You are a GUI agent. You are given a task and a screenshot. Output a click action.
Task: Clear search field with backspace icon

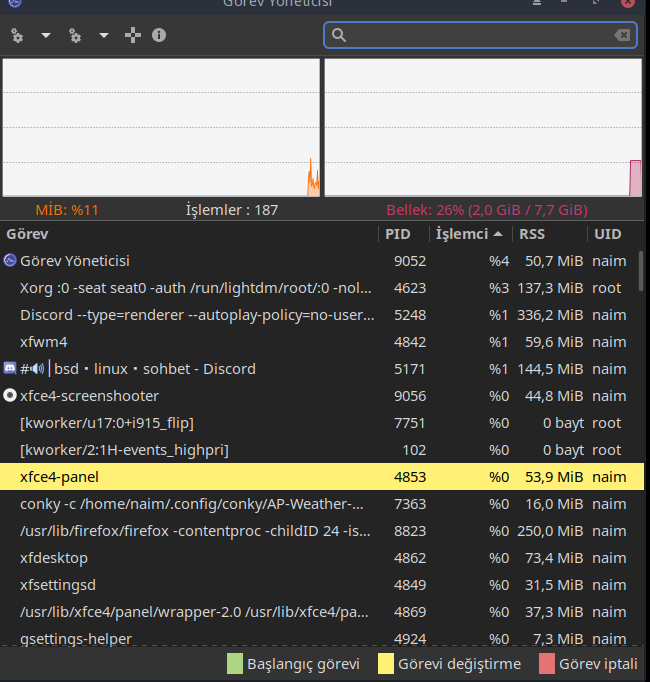point(623,36)
